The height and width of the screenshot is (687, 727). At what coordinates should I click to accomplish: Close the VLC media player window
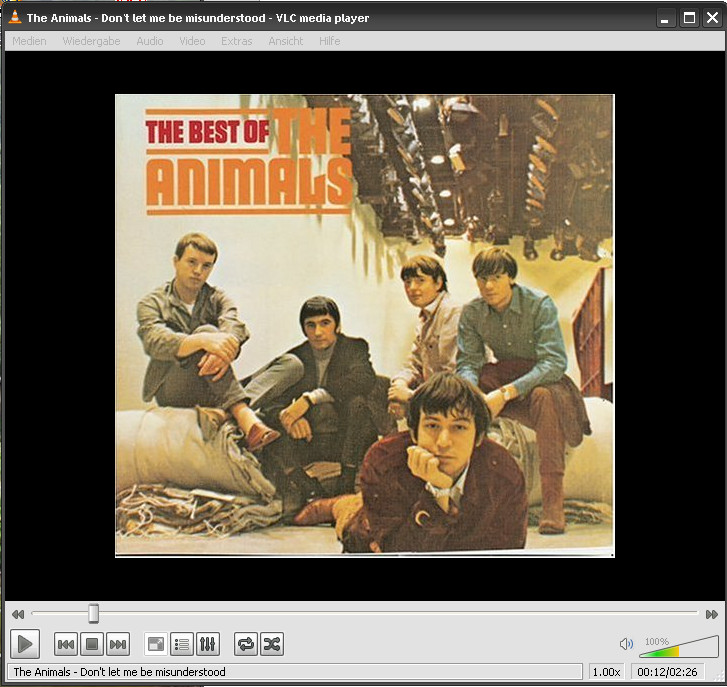coord(713,19)
